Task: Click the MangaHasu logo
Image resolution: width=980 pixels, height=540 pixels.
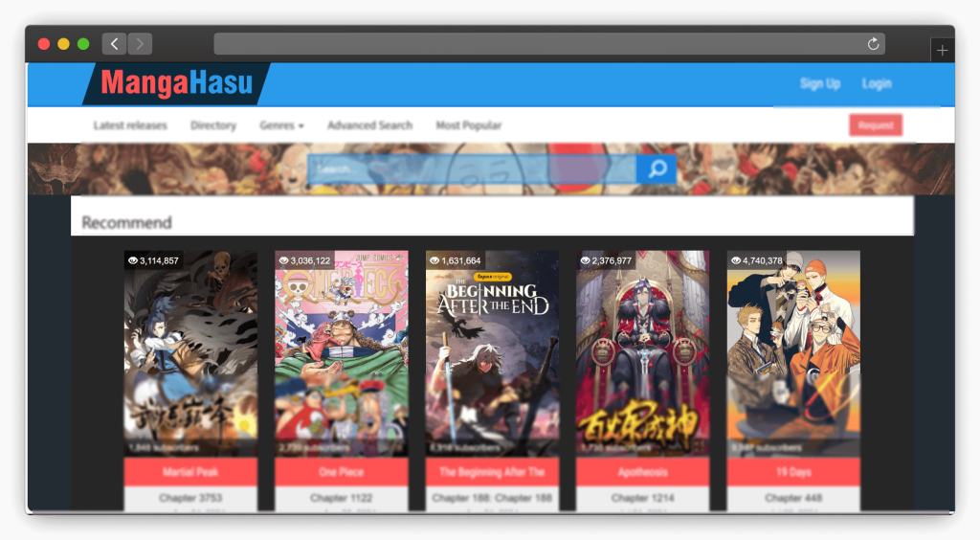Action: 177,83
